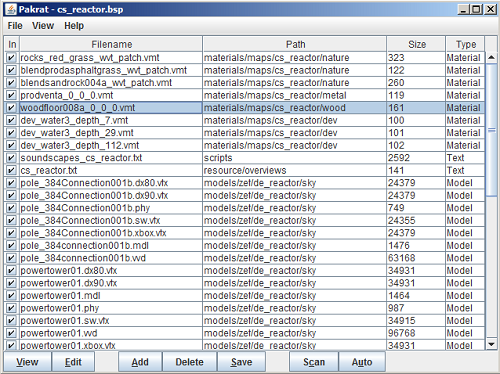Click the Pakrat Java icon in title bar
Screen dimensions: 500x374
pos(11,9)
